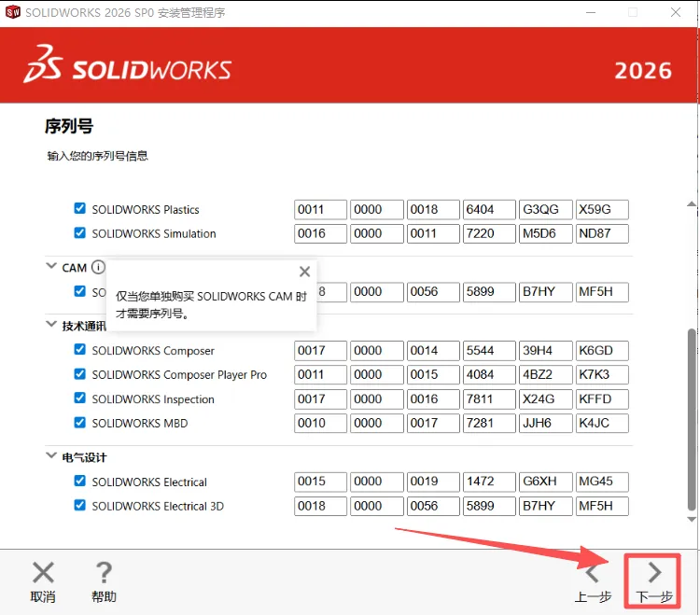Screen dimensions: 700x615
Task: Click Inspection serial field 7811
Action: click(x=489, y=399)
